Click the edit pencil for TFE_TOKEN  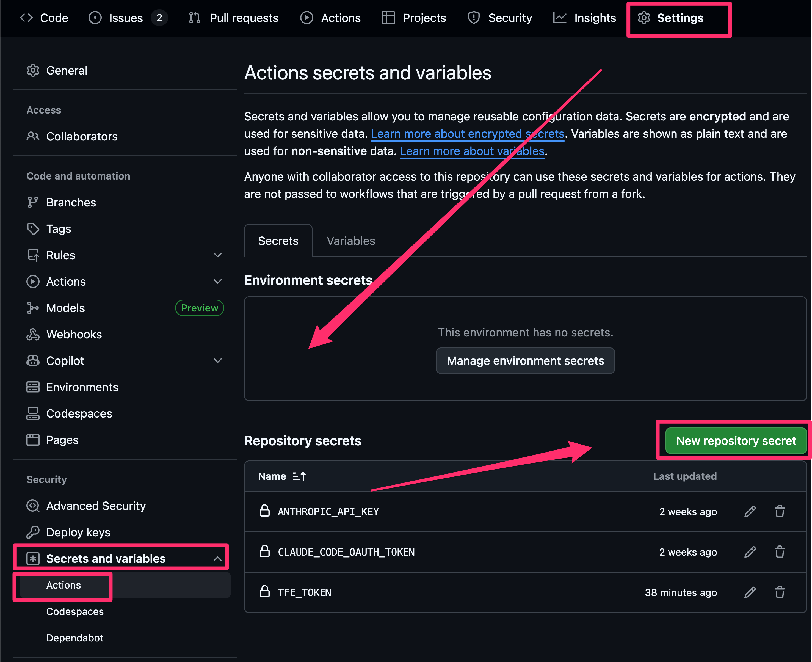pos(750,592)
